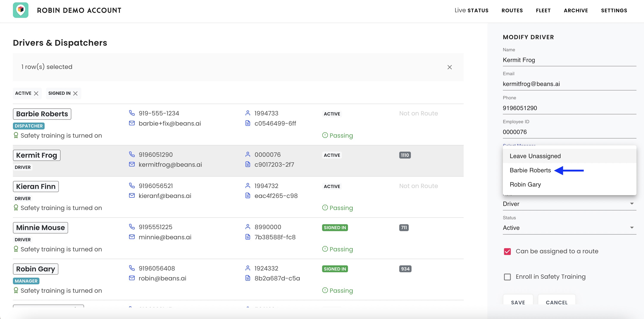Viewport: 644px width, 319px height.
Task: Dismiss the row selection banner with X
Action: coord(449,67)
